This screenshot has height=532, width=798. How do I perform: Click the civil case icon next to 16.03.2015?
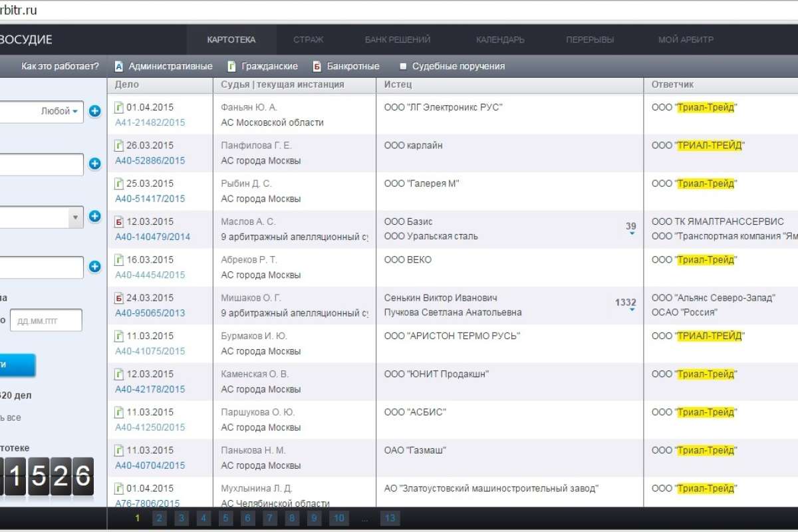coord(120,259)
